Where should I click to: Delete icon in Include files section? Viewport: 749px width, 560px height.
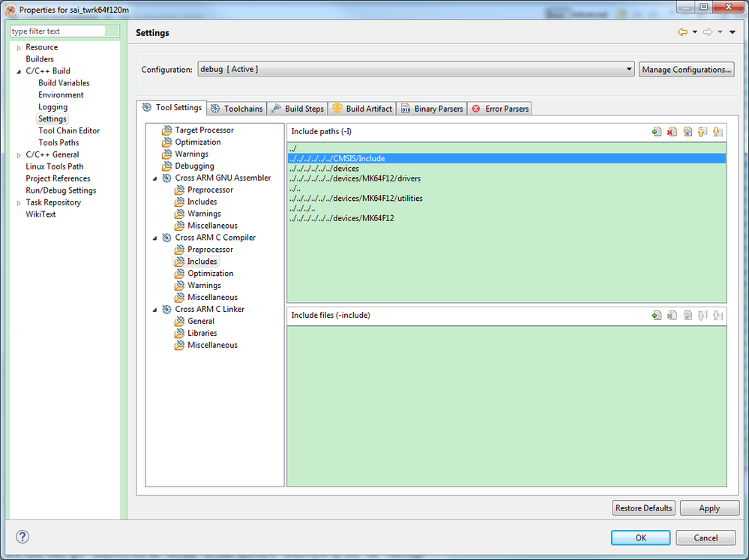[672, 316]
